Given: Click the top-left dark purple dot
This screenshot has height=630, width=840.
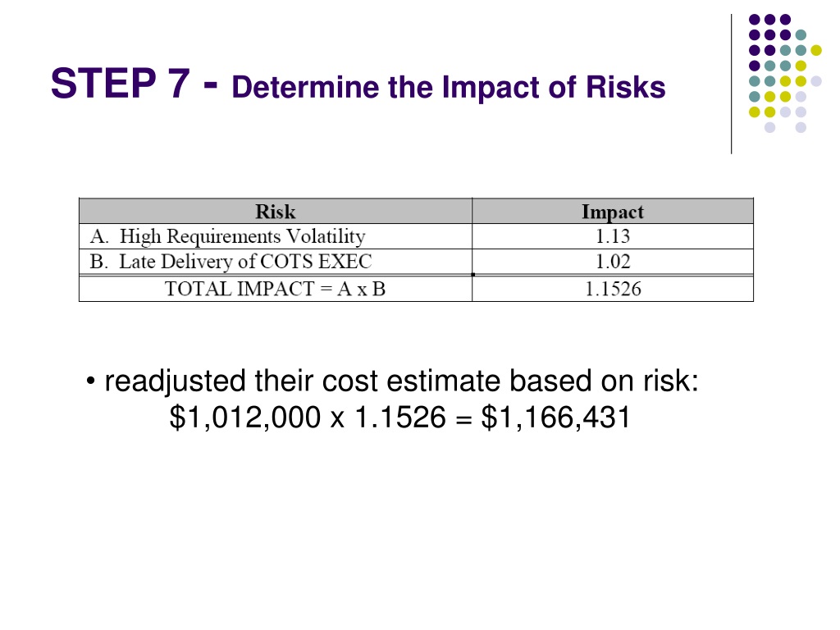Looking at the screenshot, I should tap(755, 20).
